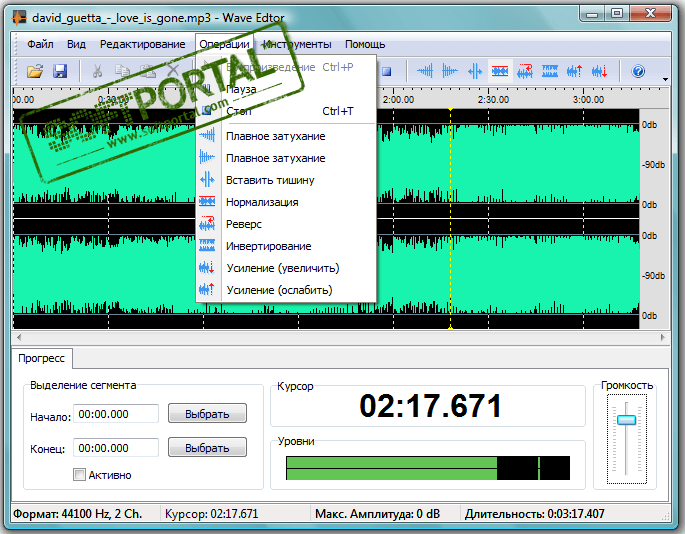This screenshot has height=534, width=685.
Task: Click the Начало time input field
Action: pyautogui.click(x=116, y=414)
